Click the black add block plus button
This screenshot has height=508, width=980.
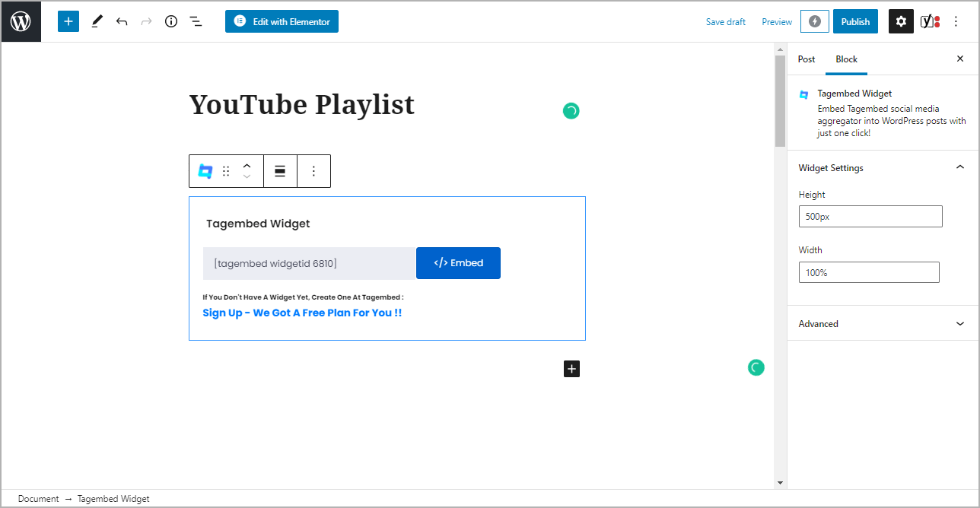[572, 369]
